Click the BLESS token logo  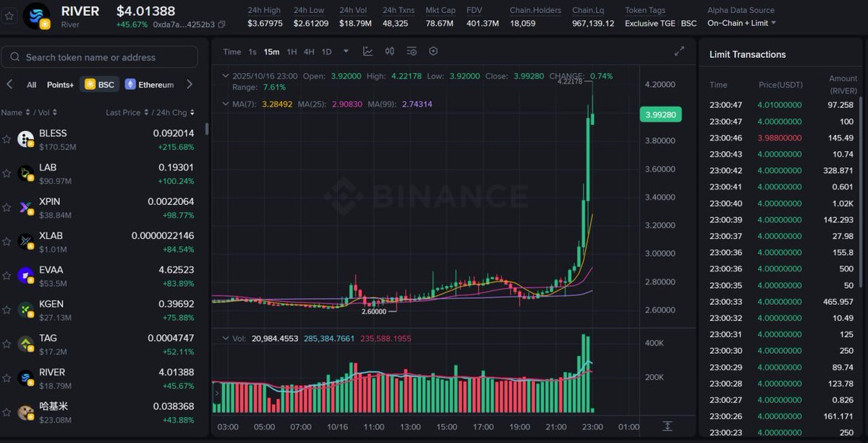click(x=26, y=139)
